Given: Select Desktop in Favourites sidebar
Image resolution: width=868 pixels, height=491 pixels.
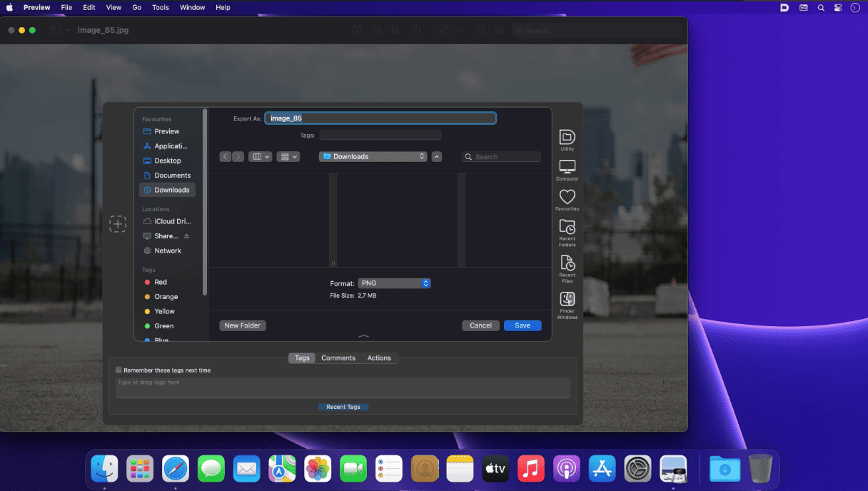Looking at the screenshot, I should (x=167, y=161).
